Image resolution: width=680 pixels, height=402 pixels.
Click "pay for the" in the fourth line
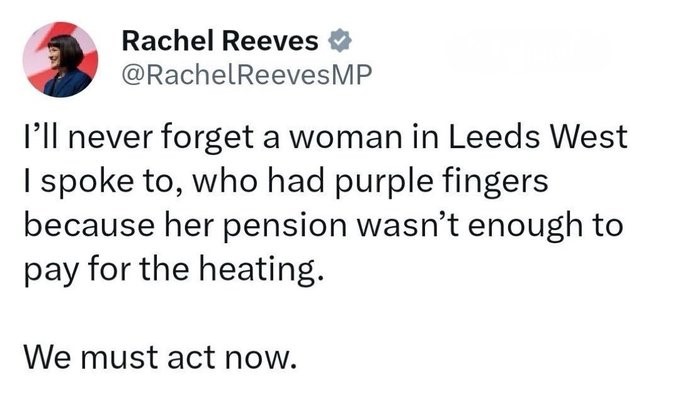pos(106,271)
